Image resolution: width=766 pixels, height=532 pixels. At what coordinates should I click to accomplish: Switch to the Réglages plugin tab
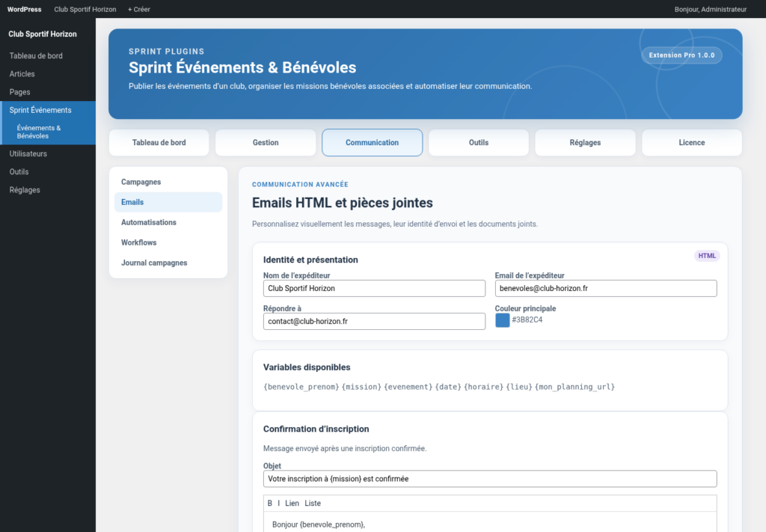click(x=585, y=143)
